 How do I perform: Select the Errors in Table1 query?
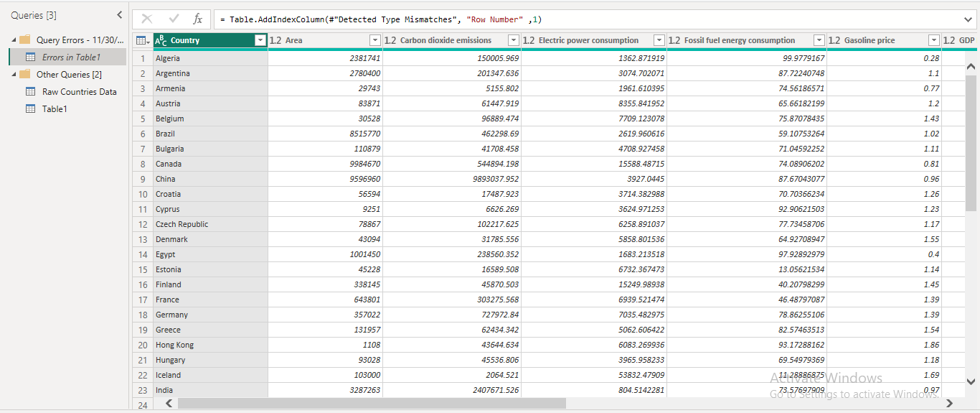[67, 57]
